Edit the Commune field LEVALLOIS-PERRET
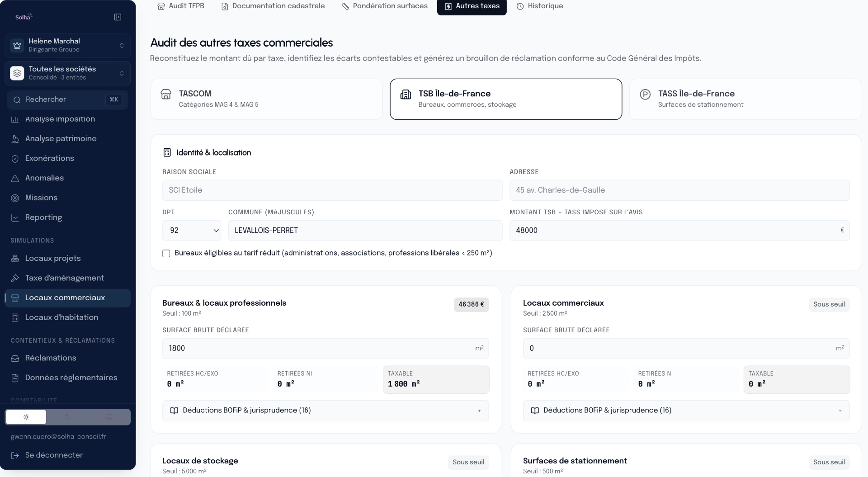Image resolution: width=868 pixels, height=477 pixels. pos(365,231)
